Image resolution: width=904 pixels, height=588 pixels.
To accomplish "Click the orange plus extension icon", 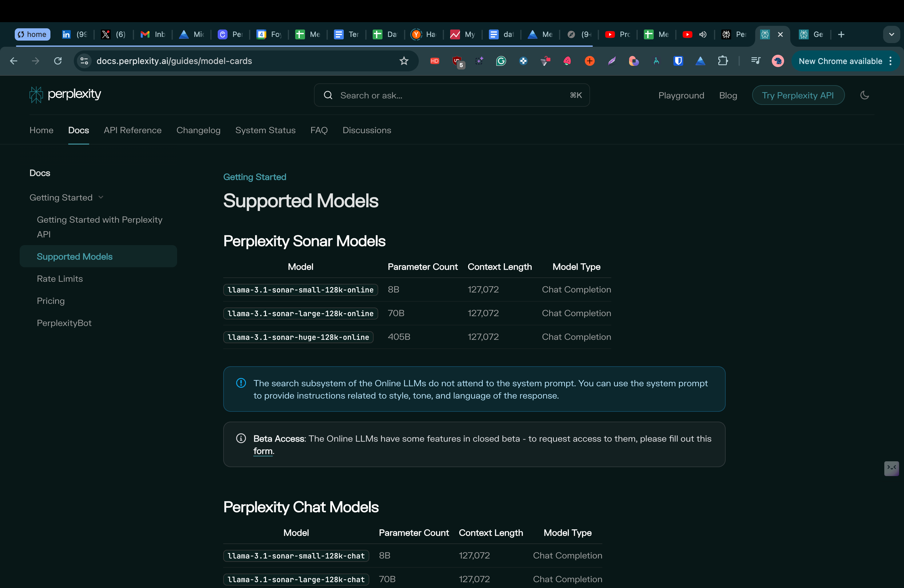I will 589,61.
